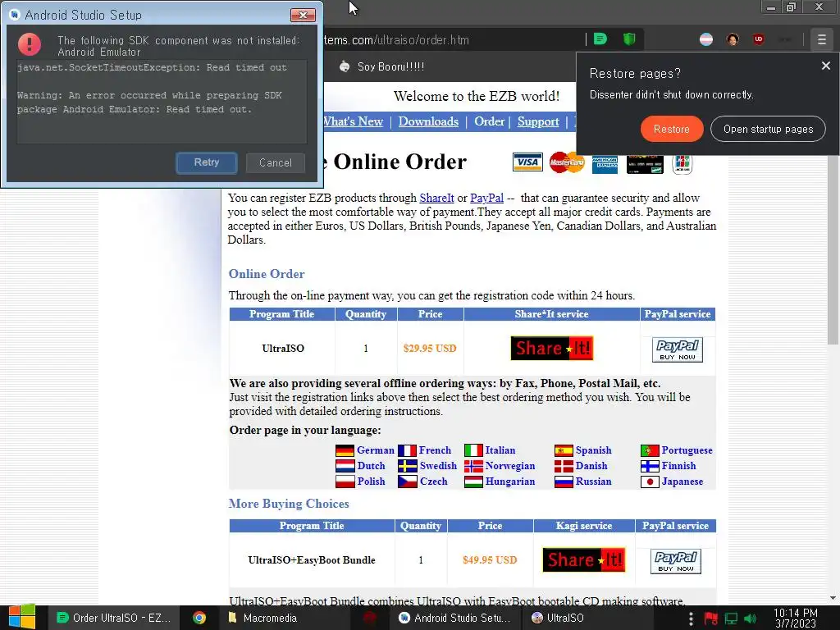Open Chrome from the taskbar
Viewport: 840px width, 630px height.
point(199,618)
